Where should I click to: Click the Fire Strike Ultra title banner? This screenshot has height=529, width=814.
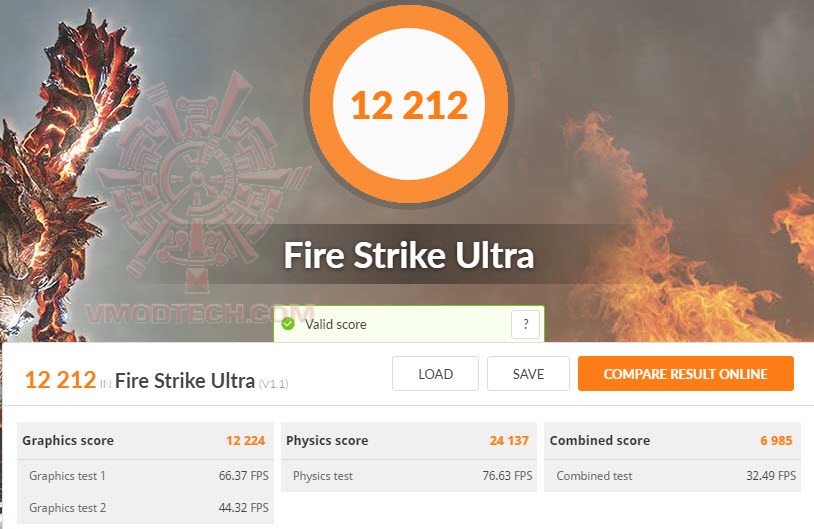pos(409,255)
